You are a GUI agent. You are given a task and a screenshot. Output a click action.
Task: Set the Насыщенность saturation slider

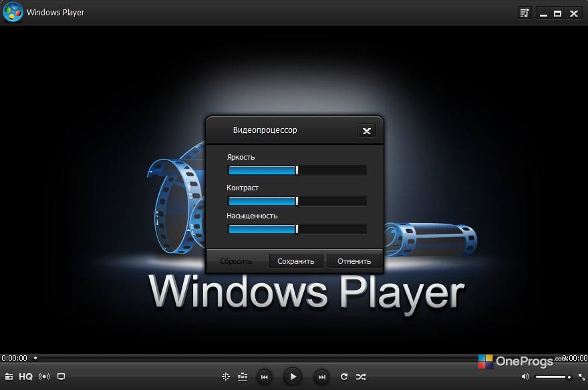tap(297, 229)
